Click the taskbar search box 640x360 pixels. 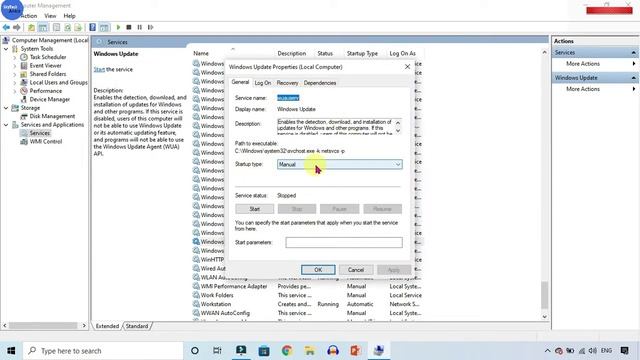click(x=103, y=351)
